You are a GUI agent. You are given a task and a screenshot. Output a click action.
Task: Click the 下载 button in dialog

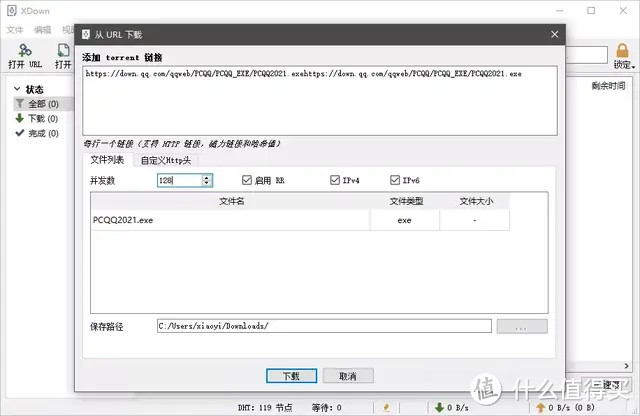tap(291, 376)
